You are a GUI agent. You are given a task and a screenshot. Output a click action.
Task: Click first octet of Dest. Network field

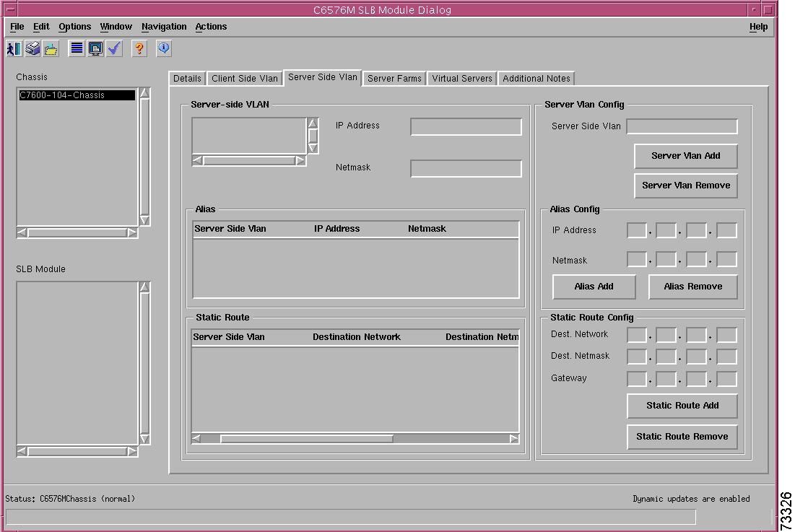[x=637, y=335]
